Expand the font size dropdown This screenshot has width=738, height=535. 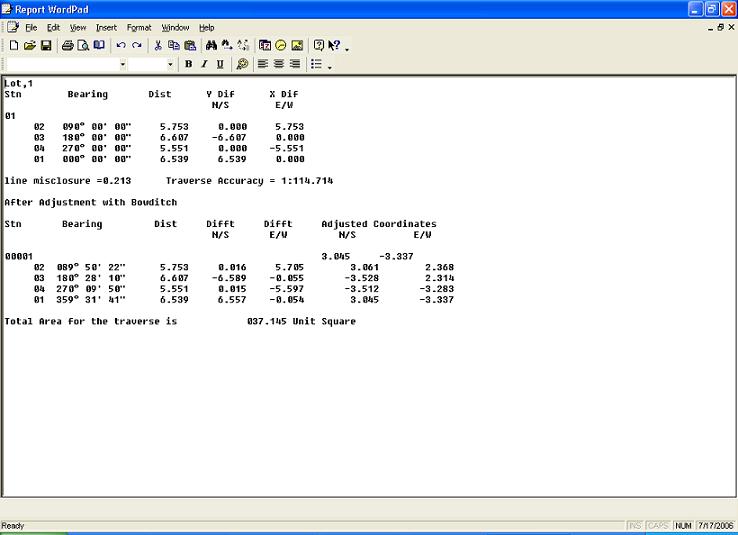pyautogui.click(x=170, y=64)
